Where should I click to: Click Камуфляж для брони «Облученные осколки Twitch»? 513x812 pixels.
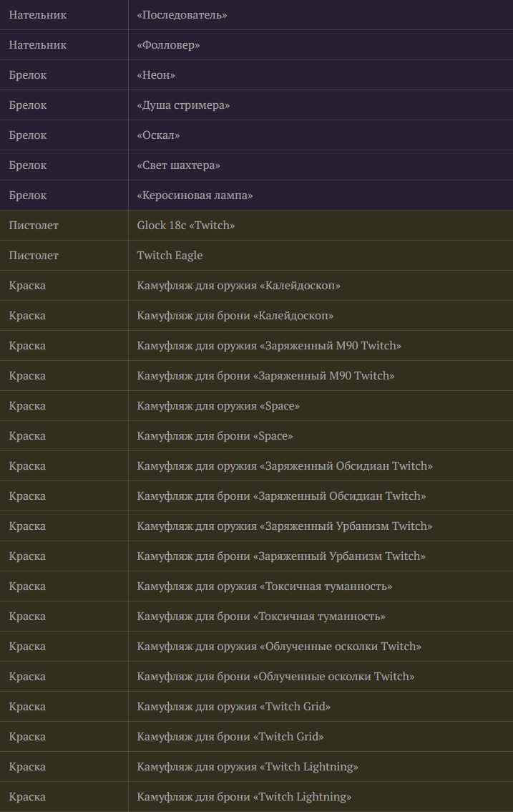[275, 676]
